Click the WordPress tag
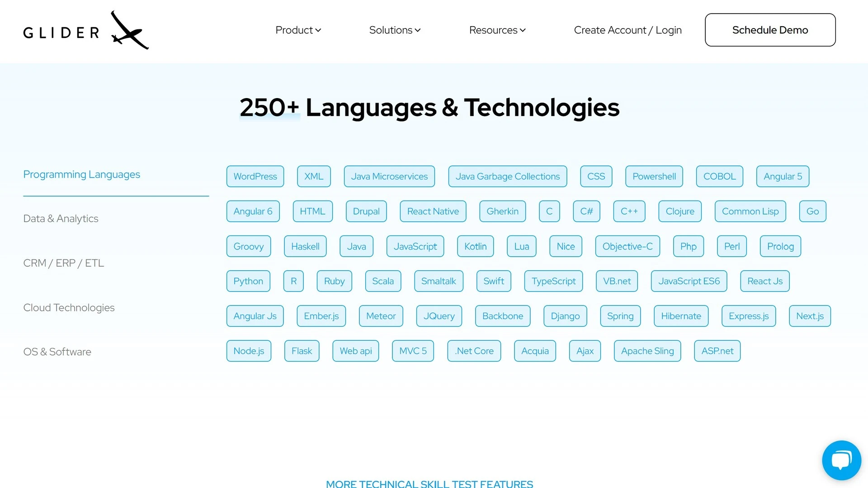The image size is (868, 488). click(x=255, y=176)
